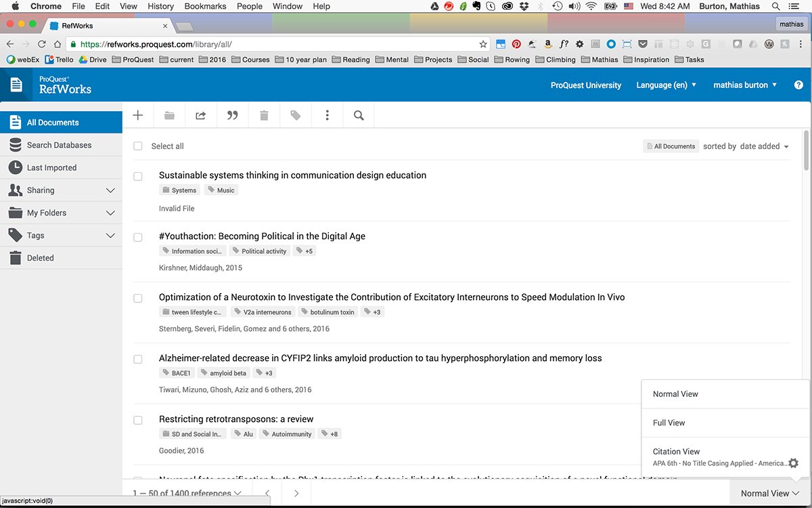Click the ProQuest University link
This screenshot has width=812, height=508.
[x=586, y=85]
